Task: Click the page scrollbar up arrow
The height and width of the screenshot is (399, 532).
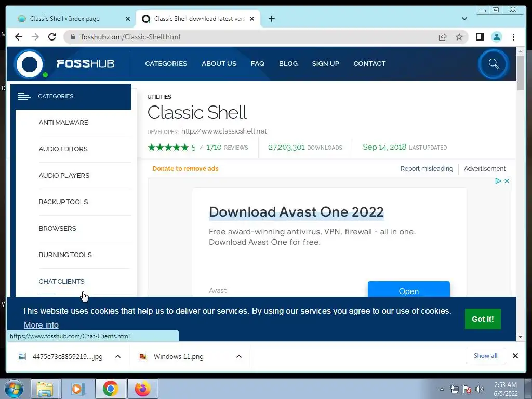Action: tap(520, 51)
